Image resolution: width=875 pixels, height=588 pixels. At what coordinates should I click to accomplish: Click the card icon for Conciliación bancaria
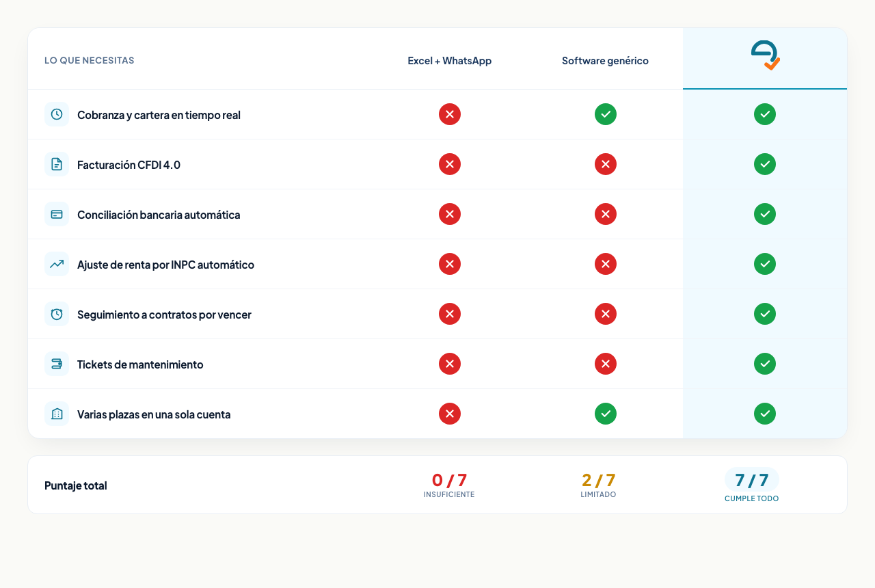(x=57, y=214)
